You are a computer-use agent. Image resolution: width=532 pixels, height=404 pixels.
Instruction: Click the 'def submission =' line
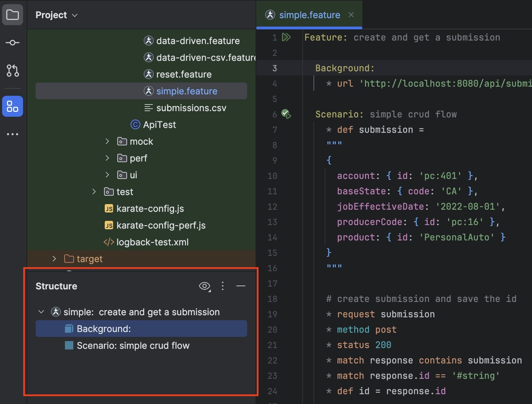[375, 130]
